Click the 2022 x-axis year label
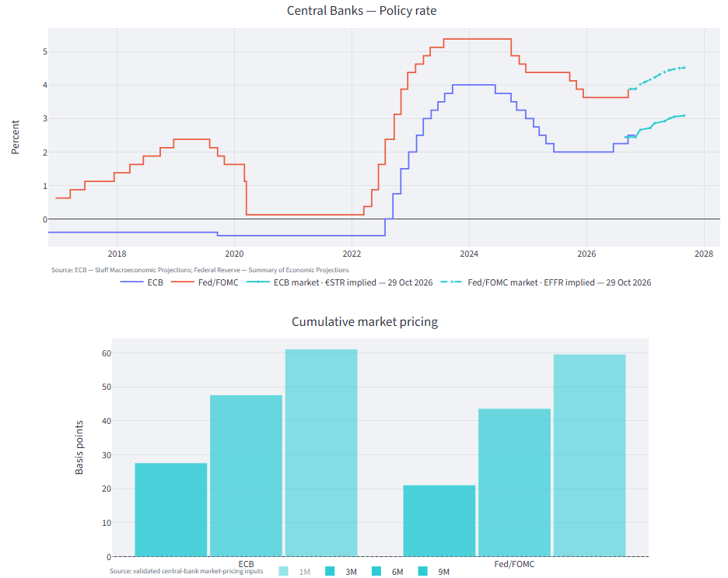 point(352,254)
